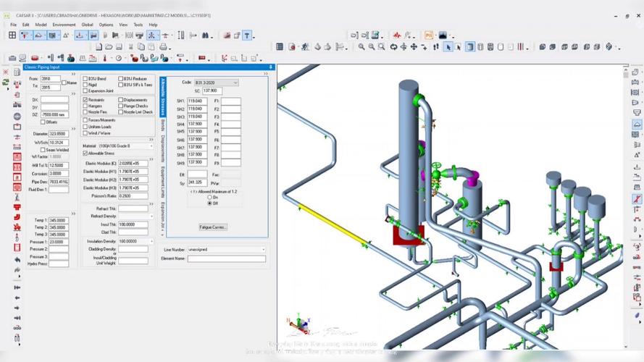Click the zoom out magnifier icon
This screenshot has height=362, width=644.
tap(372, 47)
